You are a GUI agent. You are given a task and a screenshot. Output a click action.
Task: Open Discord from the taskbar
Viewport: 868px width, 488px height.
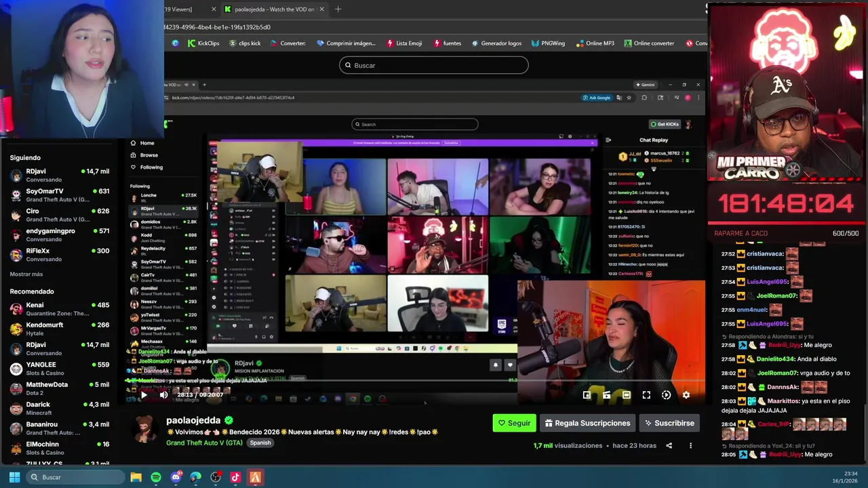click(x=176, y=477)
